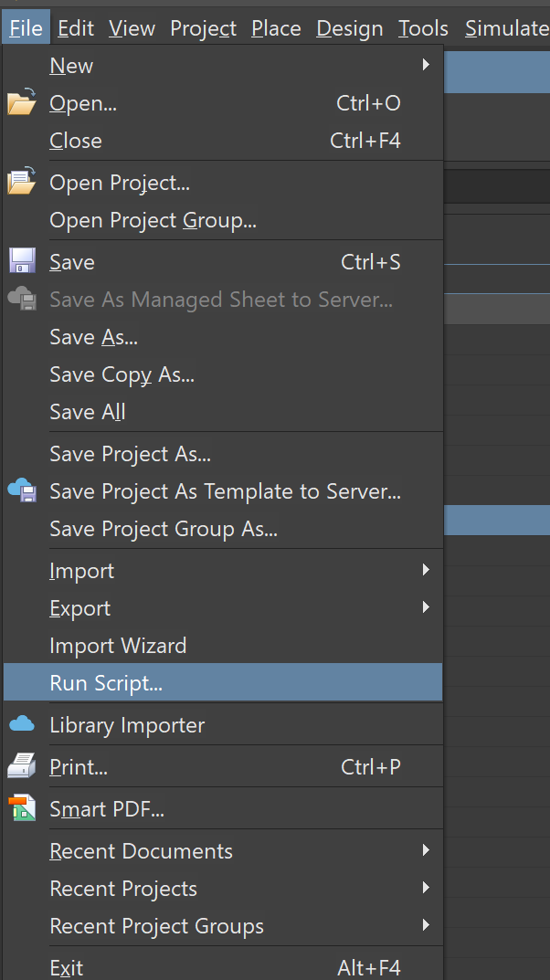Click the Smart PDF icon
Image resolution: width=550 pixels, height=980 pixels.
click(22, 808)
